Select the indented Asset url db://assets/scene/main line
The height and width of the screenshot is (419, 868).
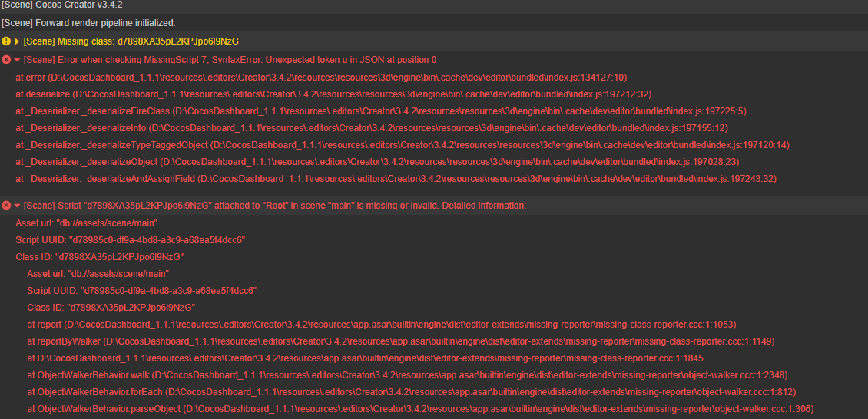click(x=98, y=274)
